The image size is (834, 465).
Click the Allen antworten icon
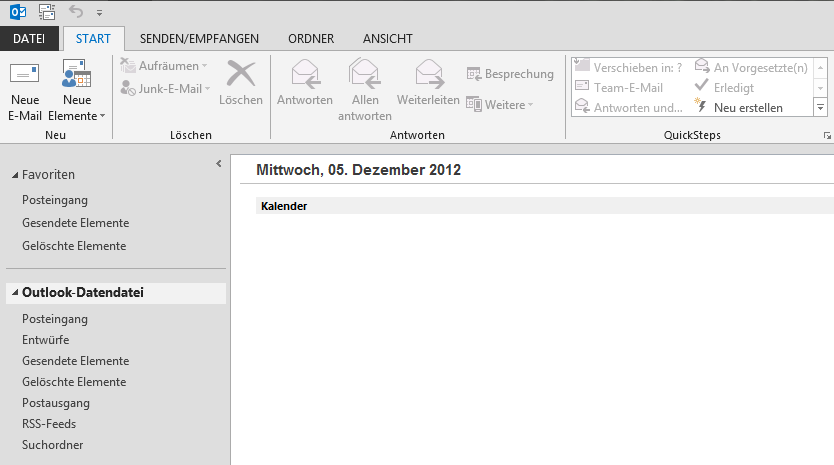364,73
